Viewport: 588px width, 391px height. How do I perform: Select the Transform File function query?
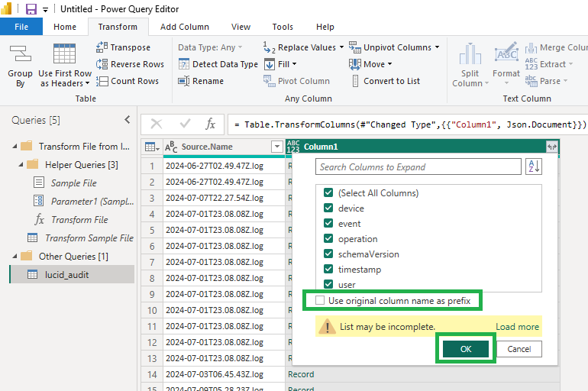point(79,220)
